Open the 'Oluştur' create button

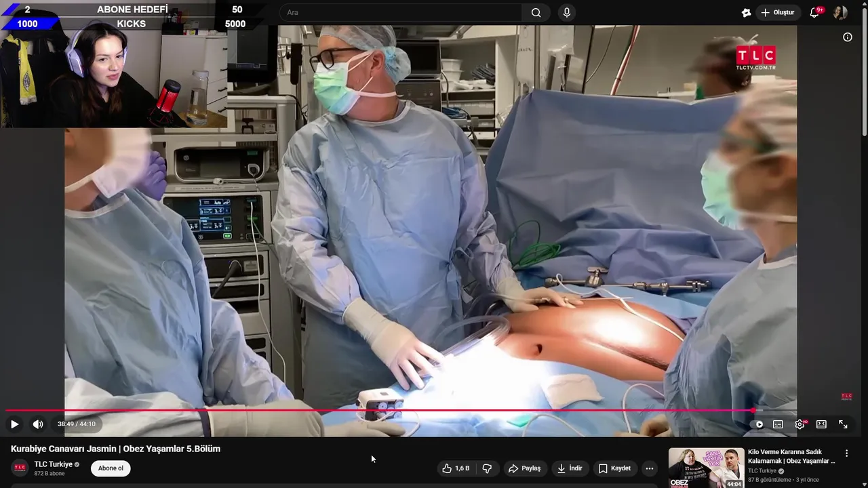(x=777, y=12)
